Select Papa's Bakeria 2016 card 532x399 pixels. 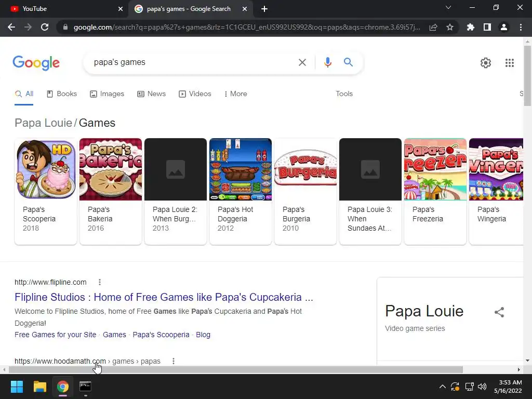click(111, 191)
